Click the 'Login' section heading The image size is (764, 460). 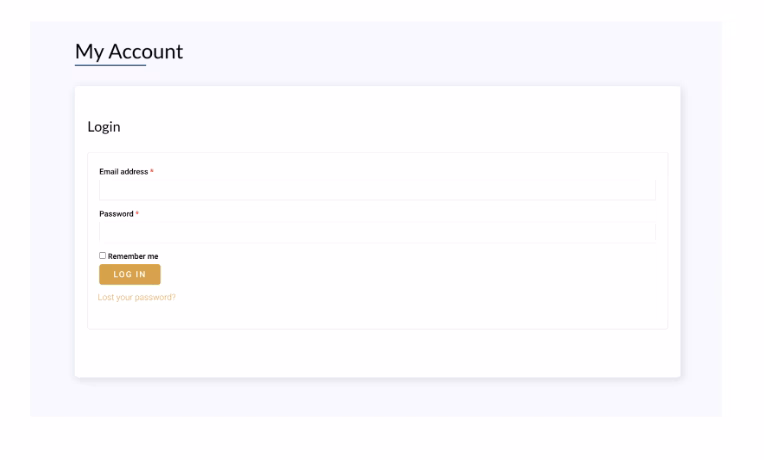[103, 127]
